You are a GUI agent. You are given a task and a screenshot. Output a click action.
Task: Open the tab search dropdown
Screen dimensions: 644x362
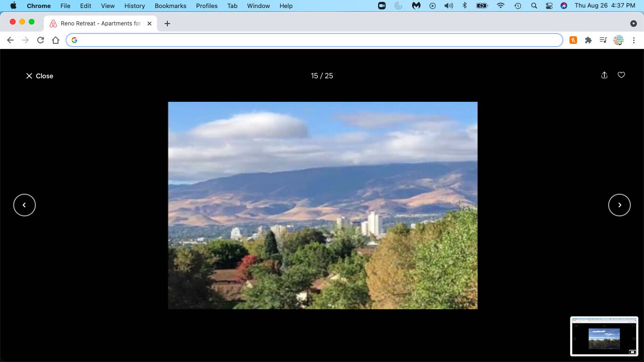point(634,24)
